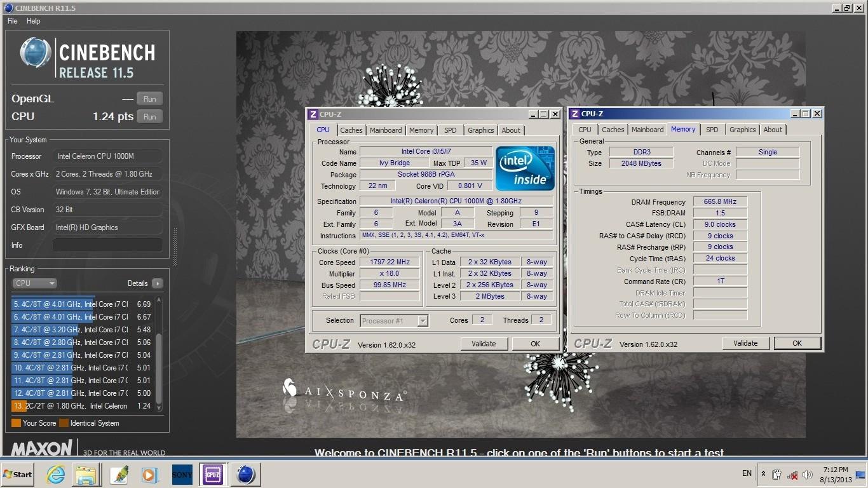Viewport: 868px width, 488px height.
Task: Select ranking row 5 with score 6.69
Action: coord(82,304)
